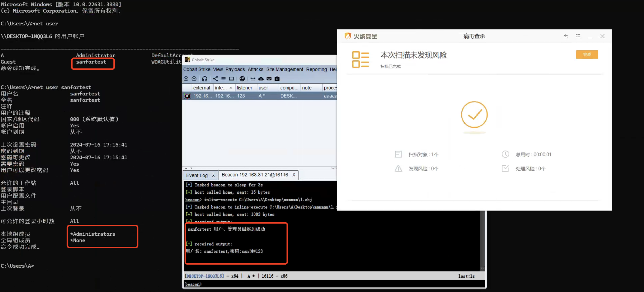Open Screenshots via the camera icon
Screen dimensions: 644x292
coord(277,79)
